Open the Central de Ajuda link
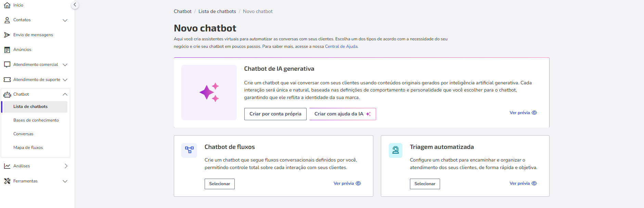Viewport: 644px width, 208px height. click(x=341, y=46)
